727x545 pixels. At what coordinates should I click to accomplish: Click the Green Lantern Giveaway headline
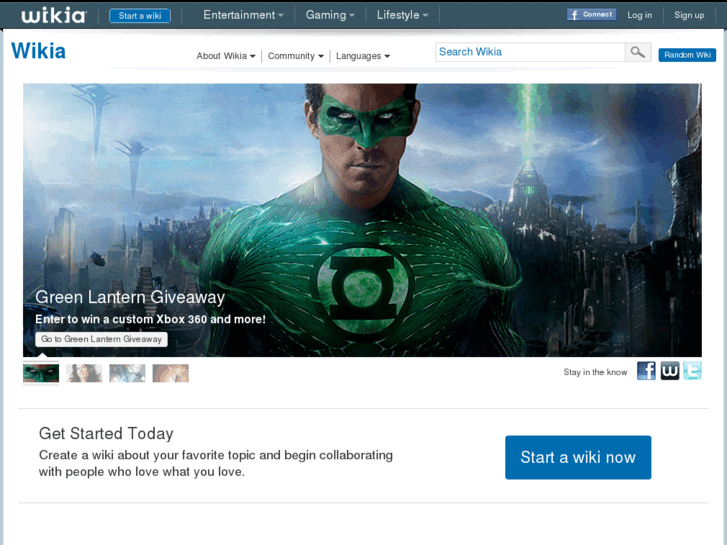click(130, 297)
